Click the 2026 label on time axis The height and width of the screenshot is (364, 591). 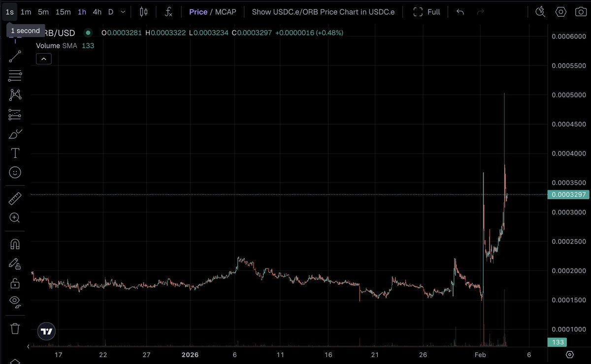[190, 355]
